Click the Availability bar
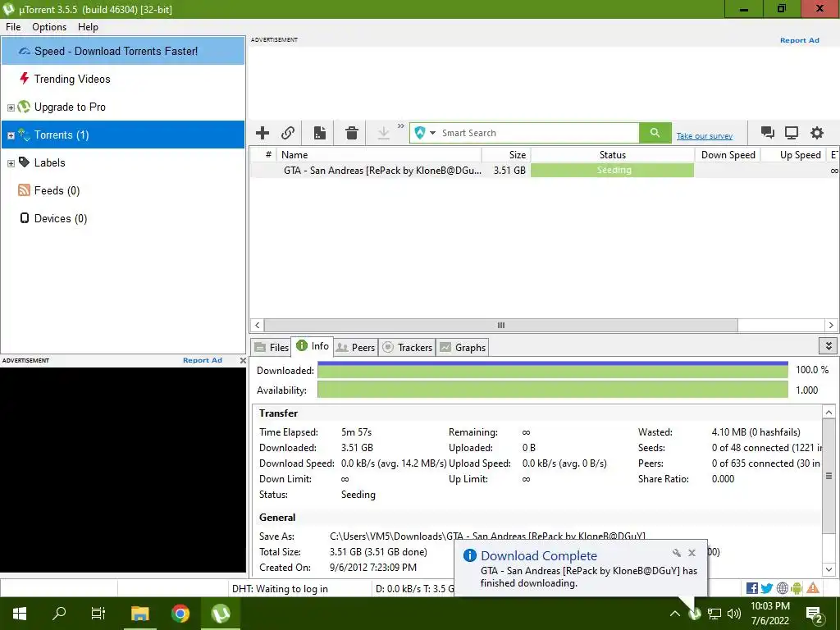This screenshot has height=630, width=840. (x=552, y=390)
